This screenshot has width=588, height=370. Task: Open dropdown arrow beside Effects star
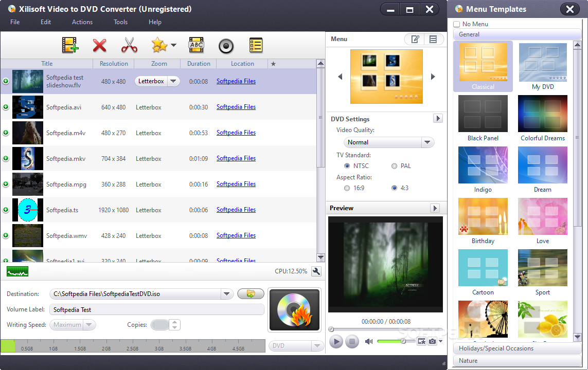pos(173,45)
